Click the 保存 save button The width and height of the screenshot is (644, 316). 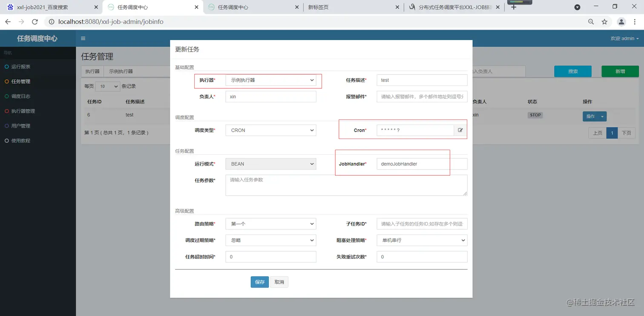pyautogui.click(x=260, y=282)
